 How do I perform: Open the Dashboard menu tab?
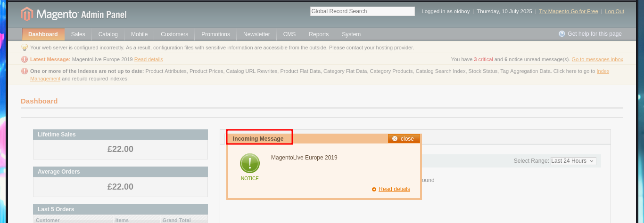(x=43, y=34)
